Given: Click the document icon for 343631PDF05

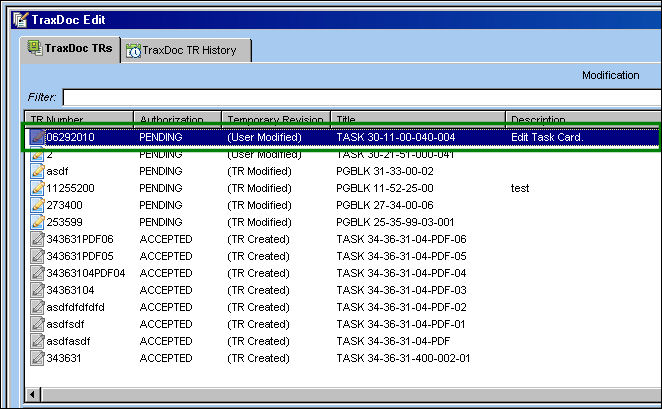Looking at the screenshot, I should pyautogui.click(x=37, y=256).
